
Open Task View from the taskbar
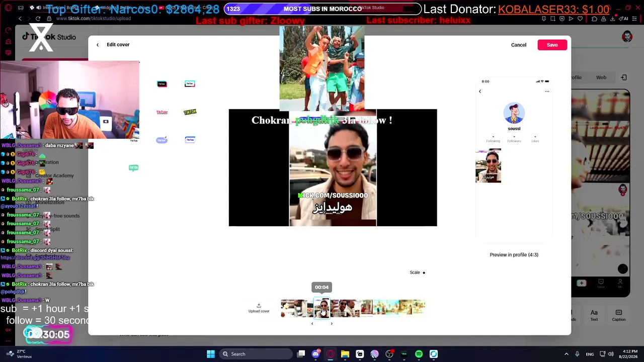point(301,354)
